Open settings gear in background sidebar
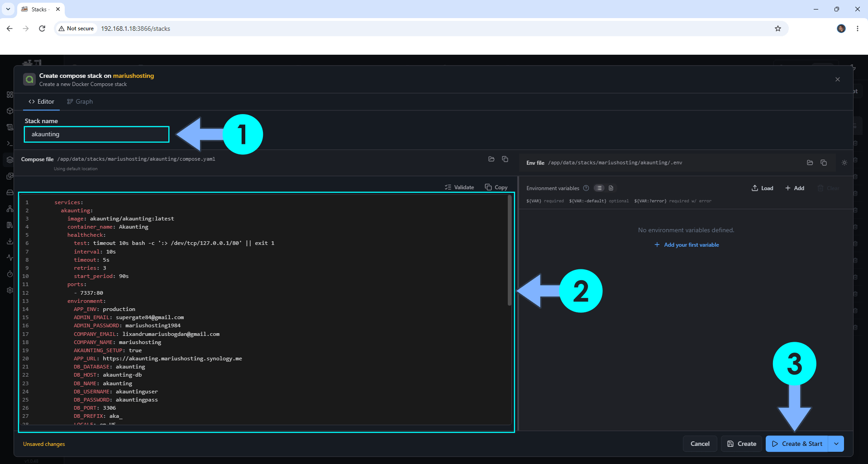The width and height of the screenshot is (868, 464). pyautogui.click(x=10, y=290)
